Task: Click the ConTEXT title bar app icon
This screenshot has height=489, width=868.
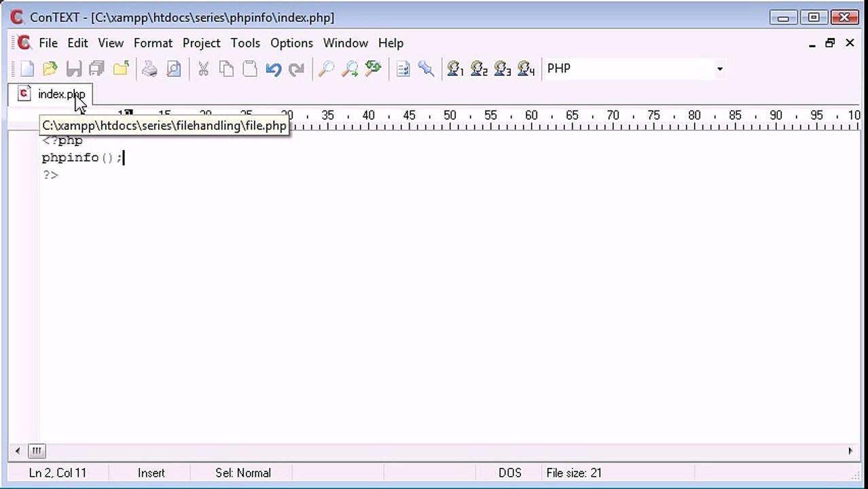Action: pyautogui.click(x=17, y=18)
